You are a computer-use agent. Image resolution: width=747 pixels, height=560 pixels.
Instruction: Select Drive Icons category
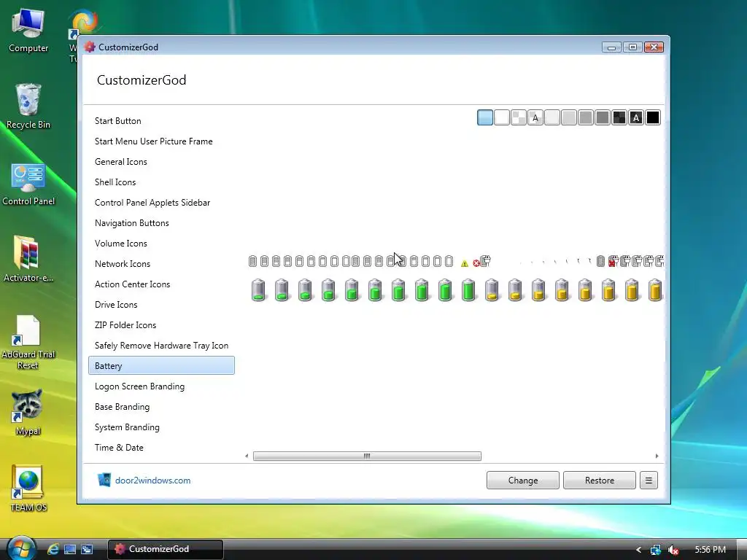click(x=161, y=305)
